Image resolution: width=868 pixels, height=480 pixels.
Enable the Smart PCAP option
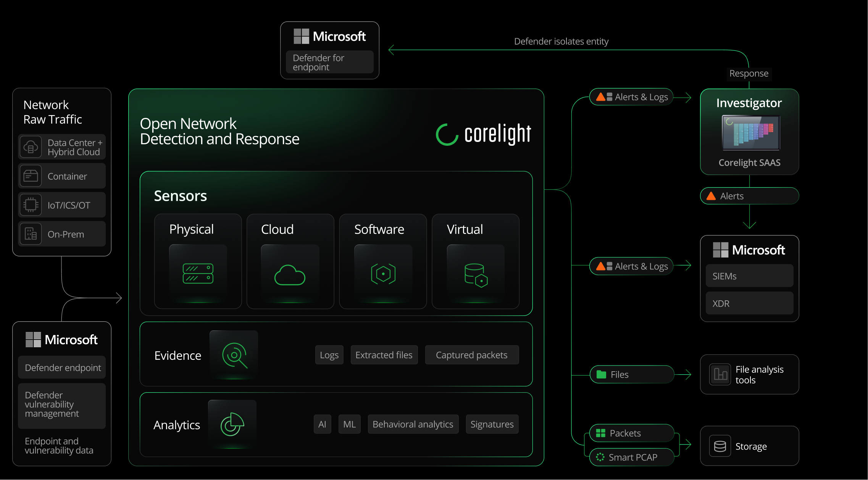click(x=631, y=457)
